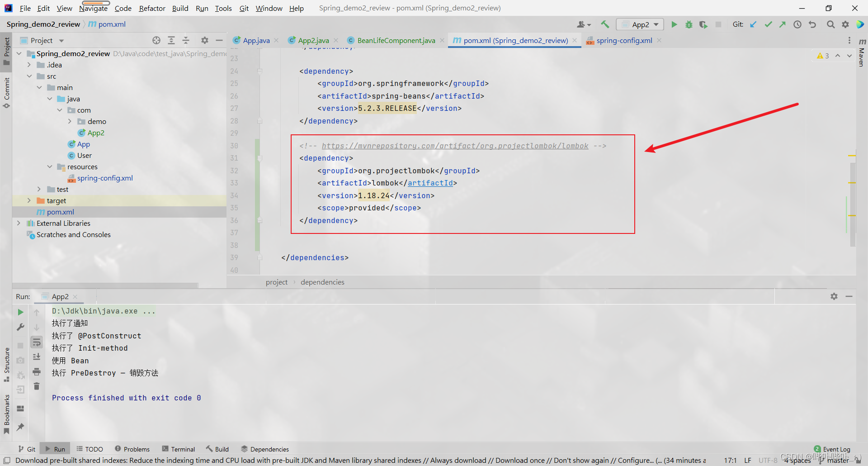Open the Build menu
The image size is (868, 466).
[180, 8]
